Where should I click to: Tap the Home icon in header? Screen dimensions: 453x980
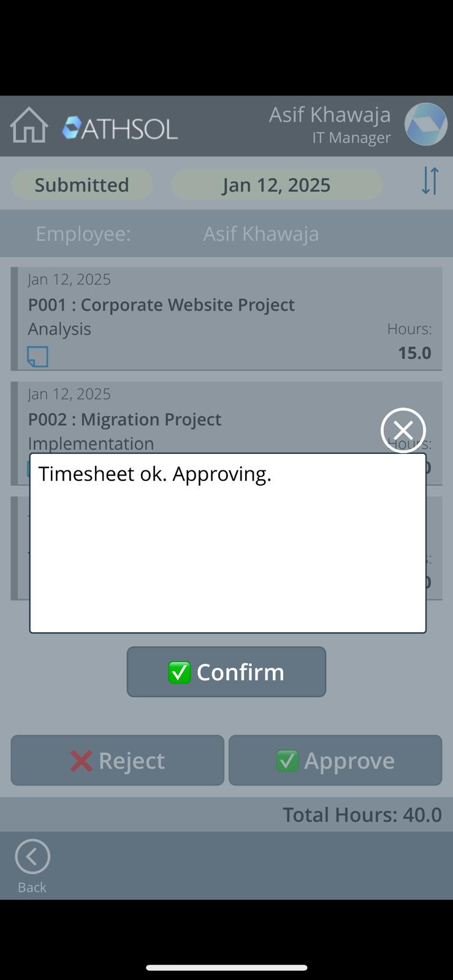(29, 126)
